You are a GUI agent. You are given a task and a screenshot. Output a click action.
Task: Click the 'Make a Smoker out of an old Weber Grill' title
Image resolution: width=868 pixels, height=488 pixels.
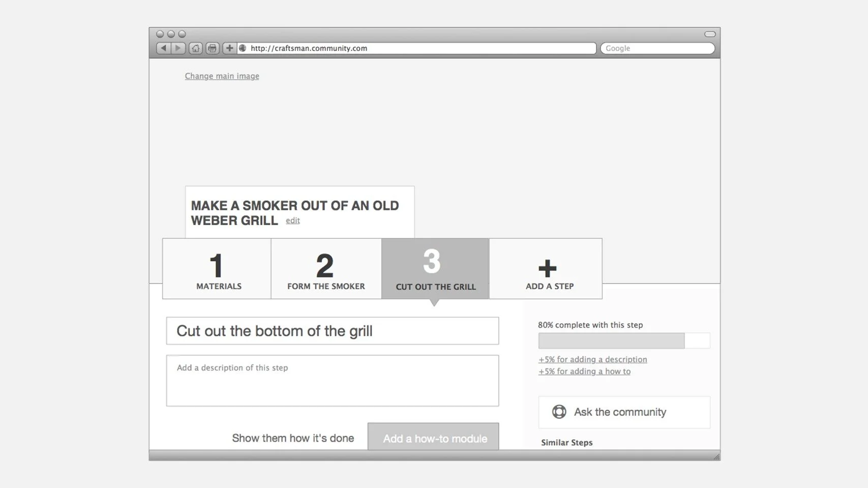point(295,213)
